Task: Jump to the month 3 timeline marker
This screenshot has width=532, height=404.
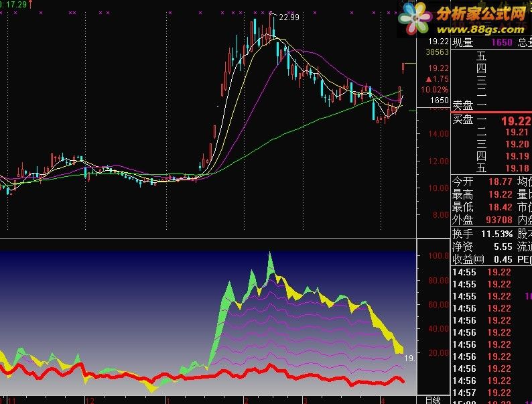Action: point(305,401)
